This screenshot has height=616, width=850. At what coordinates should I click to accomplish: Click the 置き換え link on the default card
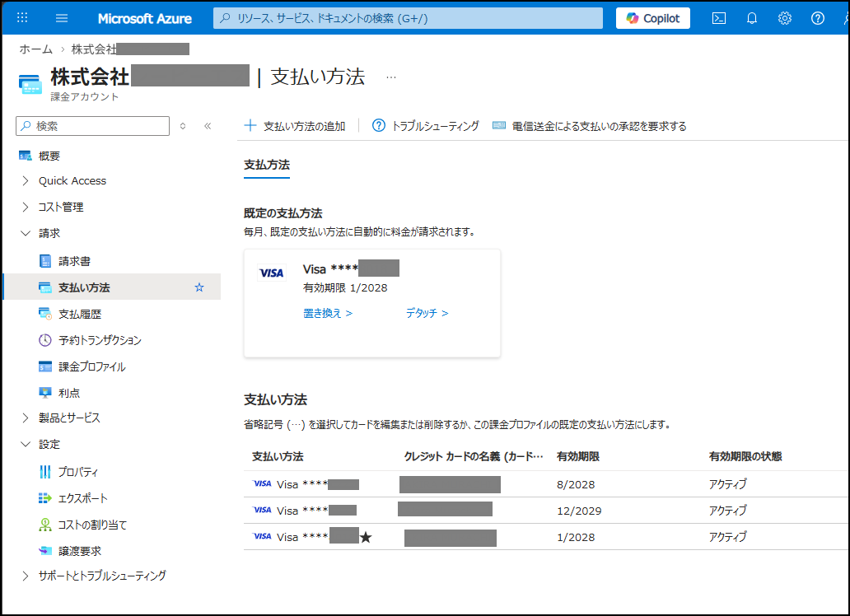tap(325, 313)
